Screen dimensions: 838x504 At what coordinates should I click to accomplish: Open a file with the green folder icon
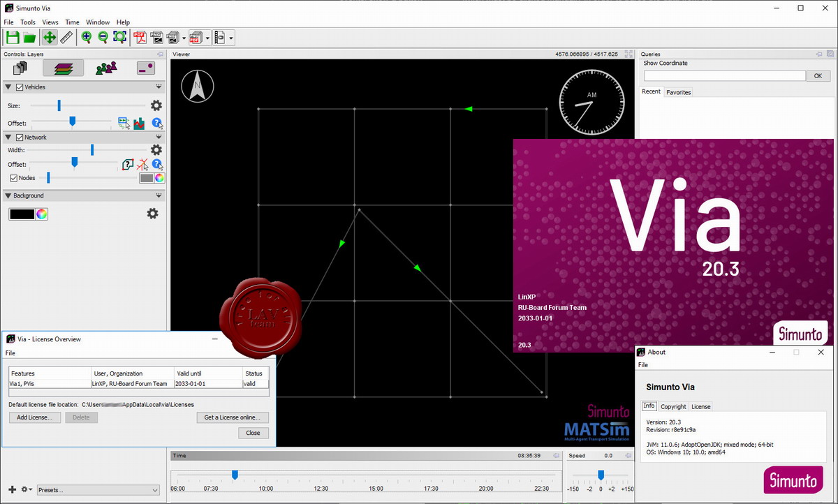29,38
